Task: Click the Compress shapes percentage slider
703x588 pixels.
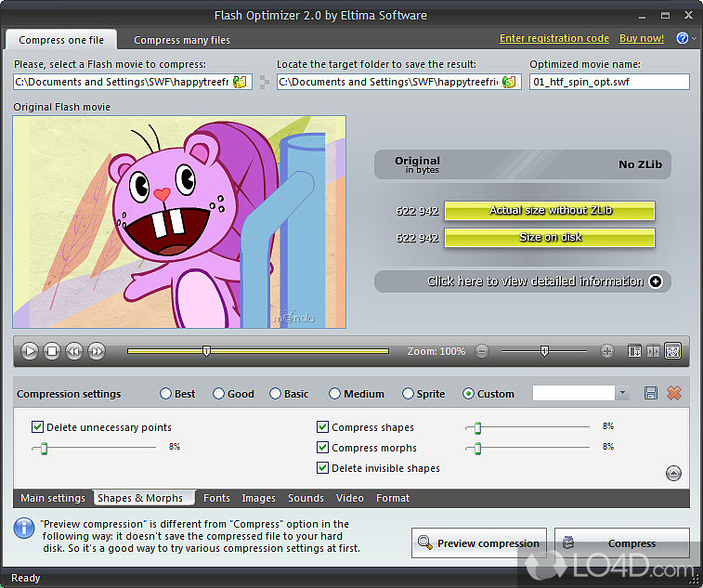Action: tap(527, 427)
